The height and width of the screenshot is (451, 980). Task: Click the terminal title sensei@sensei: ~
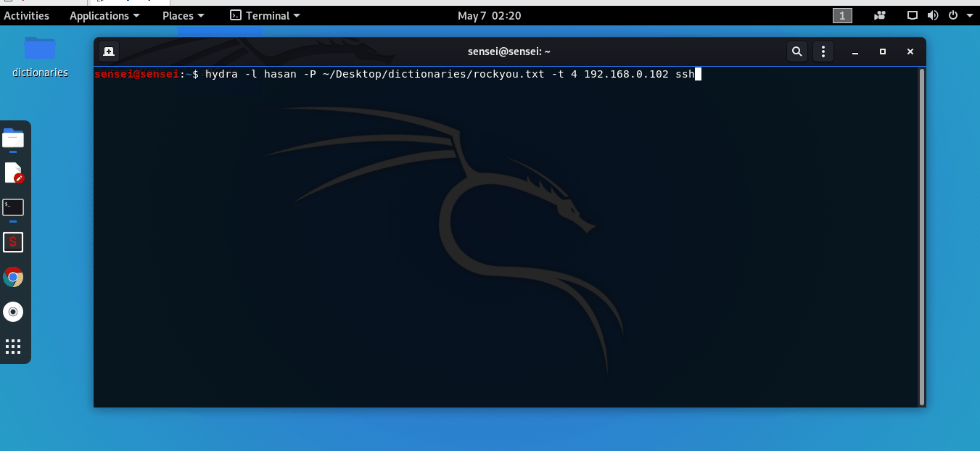coord(510,51)
